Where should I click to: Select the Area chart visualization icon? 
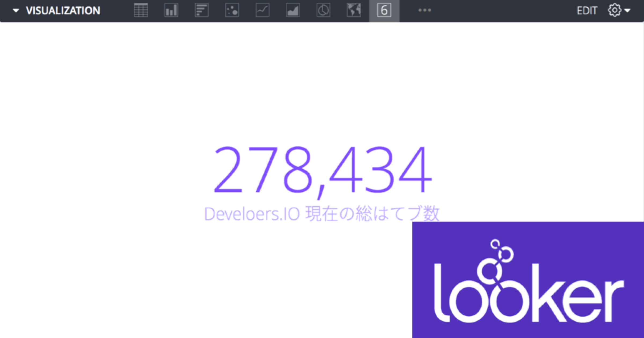(x=293, y=10)
